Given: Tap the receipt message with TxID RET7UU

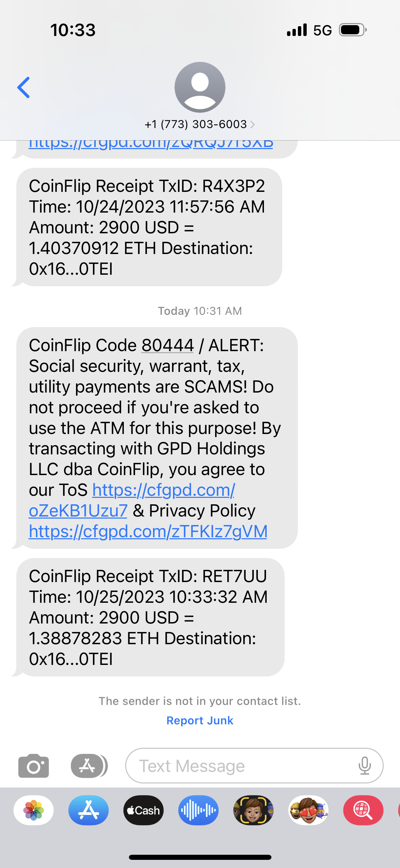Looking at the screenshot, I should [149, 617].
